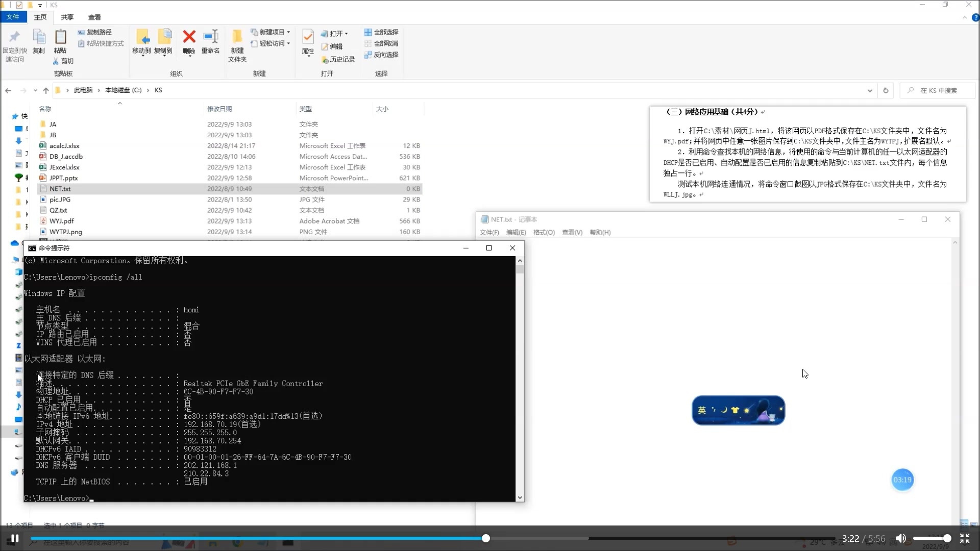980x551 pixels.
Task: Click the Back navigation arrow
Action: click(8, 90)
